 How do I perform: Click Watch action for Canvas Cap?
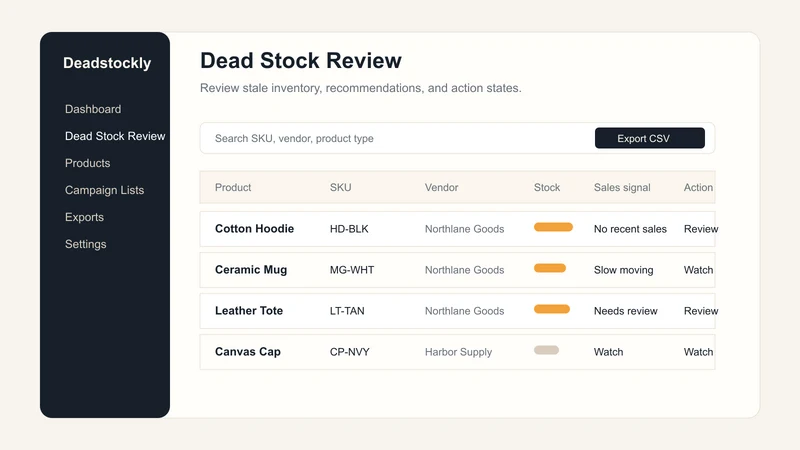[698, 352]
